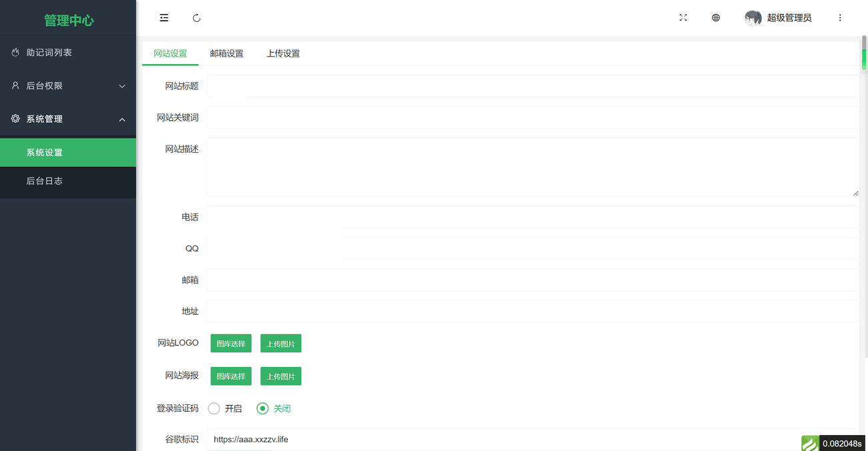868x451 pixels.
Task: Click the refresh page icon
Action: 196,18
